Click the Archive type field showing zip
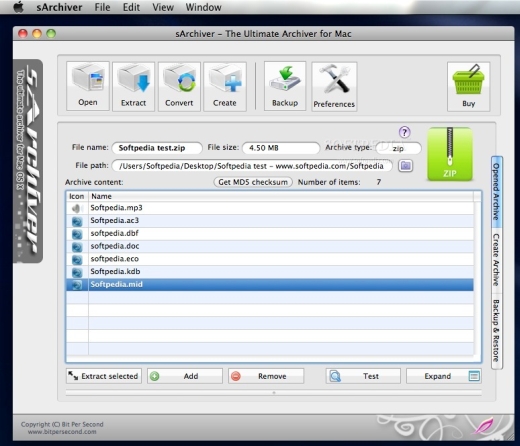Image resolution: width=520 pixels, height=446 pixels. [x=398, y=148]
